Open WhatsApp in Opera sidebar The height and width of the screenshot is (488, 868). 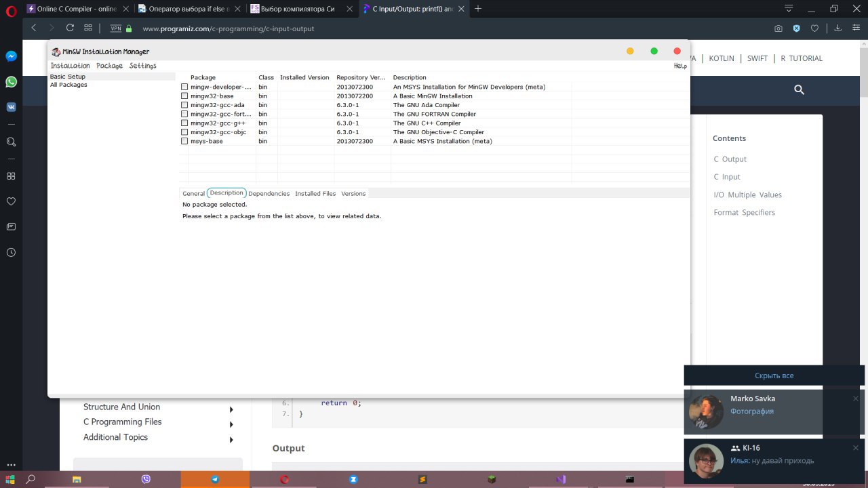11,81
